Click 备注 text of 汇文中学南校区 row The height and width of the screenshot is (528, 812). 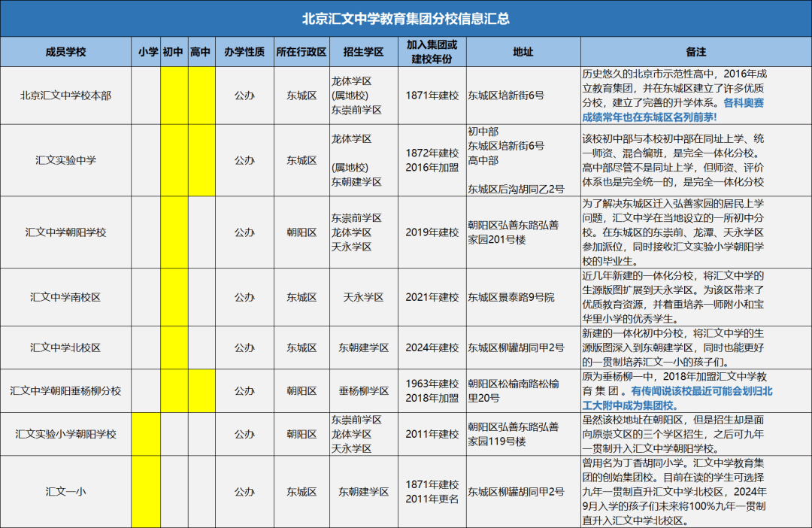[673, 297]
